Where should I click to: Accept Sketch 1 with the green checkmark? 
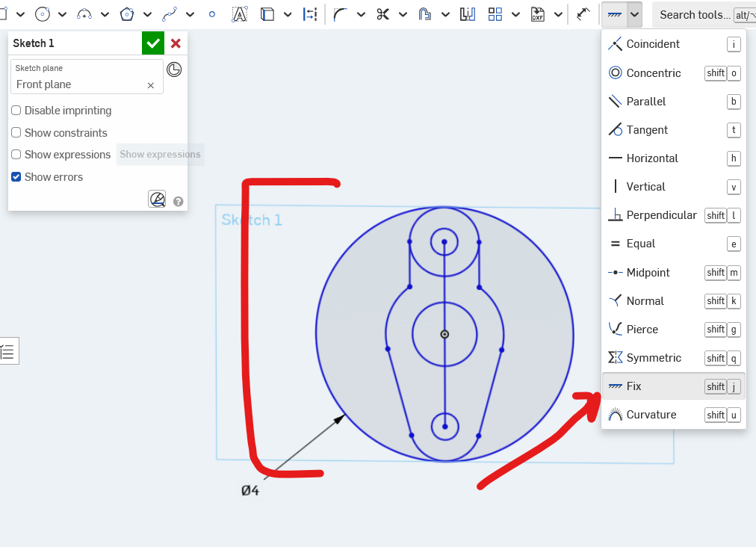point(153,43)
